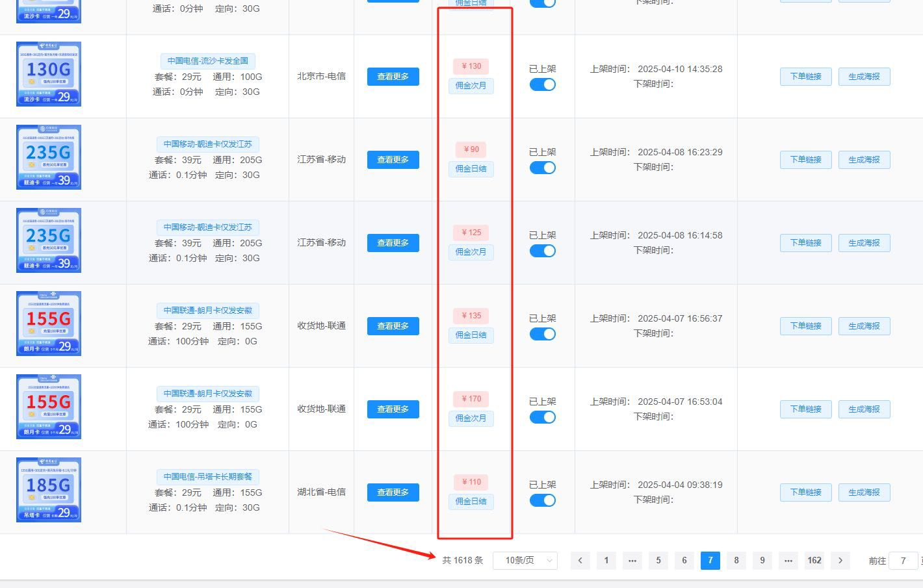Click 下单链接 for the ¥135 朗月卡 row

pyautogui.click(x=806, y=326)
